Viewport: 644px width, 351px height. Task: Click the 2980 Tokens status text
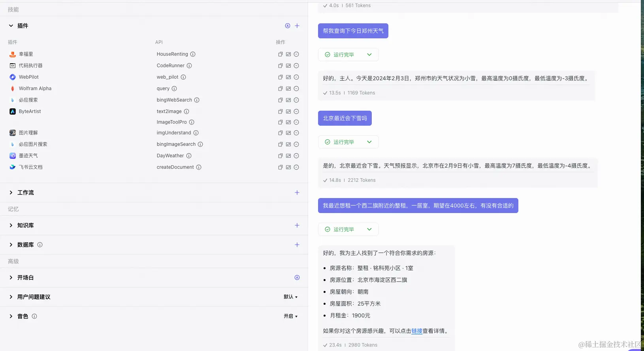pos(363,345)
